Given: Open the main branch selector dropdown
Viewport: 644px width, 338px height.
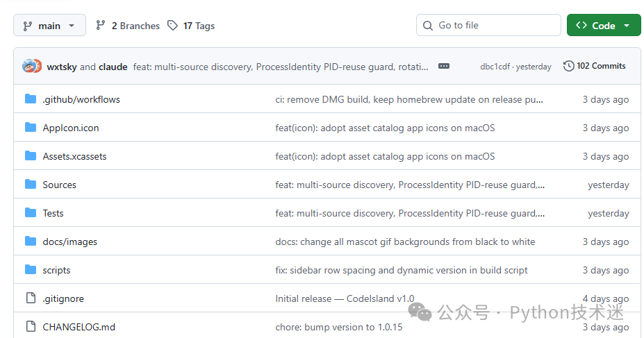Looking at the screenshot, I should (x=49, y=26).
